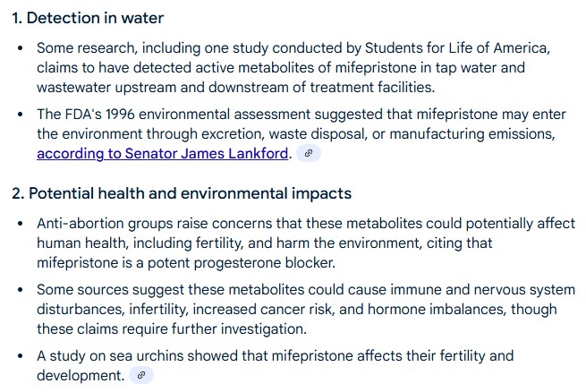The height and width of the screenshot is (392, 586).
Task: Click source link icon after sea urchin study
Action: [x=142, y=376]
